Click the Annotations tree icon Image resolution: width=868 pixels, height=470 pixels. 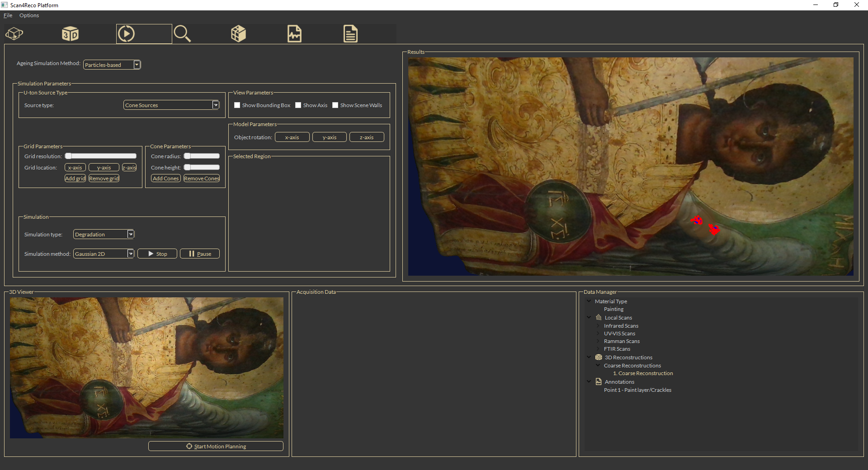click(x=599, y=381)
